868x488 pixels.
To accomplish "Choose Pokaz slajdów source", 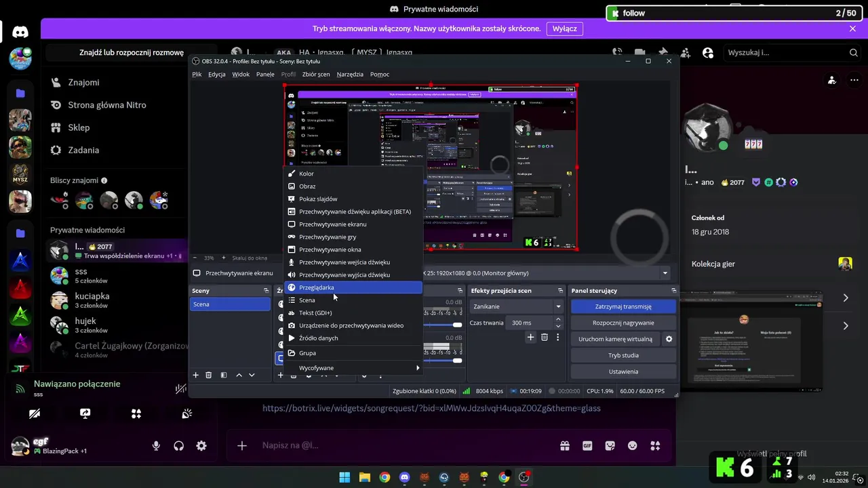I will coord(353,199).
